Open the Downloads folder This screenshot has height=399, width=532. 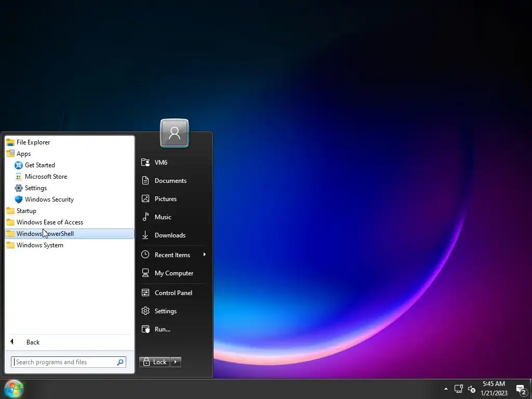[x=174, y=235]
